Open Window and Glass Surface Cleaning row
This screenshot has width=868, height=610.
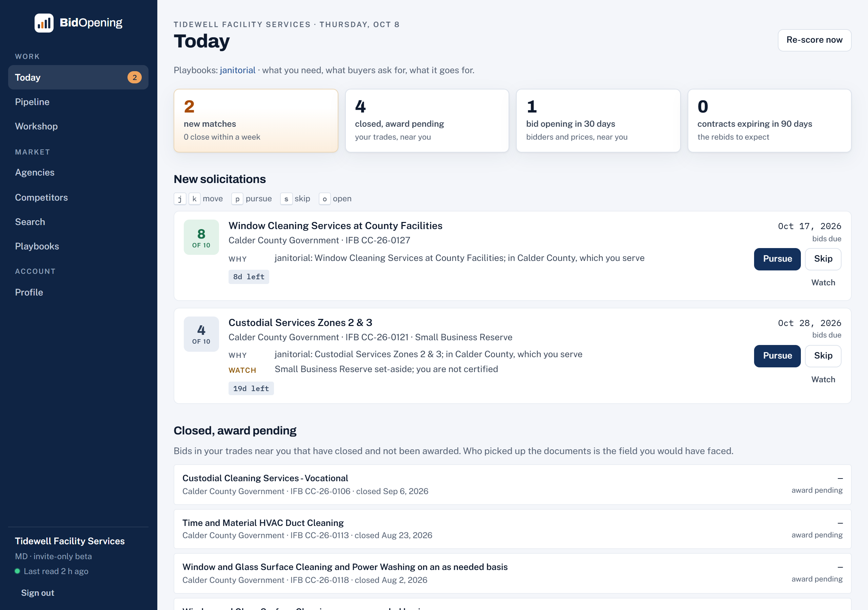512,573
